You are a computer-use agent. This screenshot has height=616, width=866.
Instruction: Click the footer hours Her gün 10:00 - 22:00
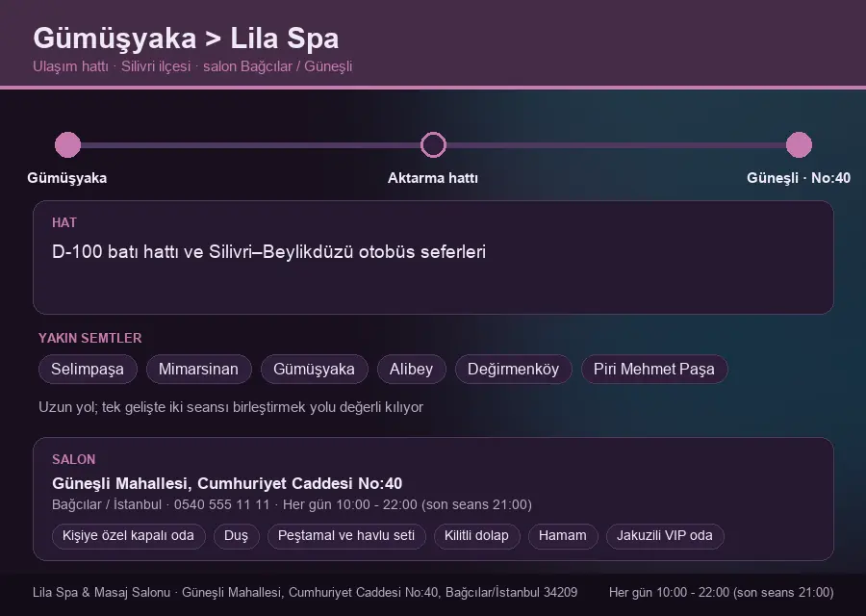721,593
